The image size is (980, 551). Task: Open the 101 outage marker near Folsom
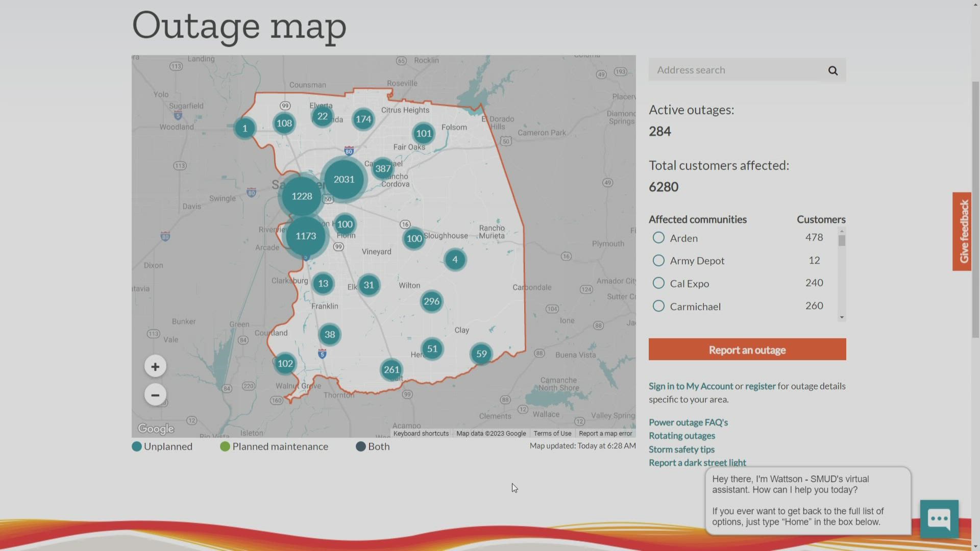[x=424, y=134]
